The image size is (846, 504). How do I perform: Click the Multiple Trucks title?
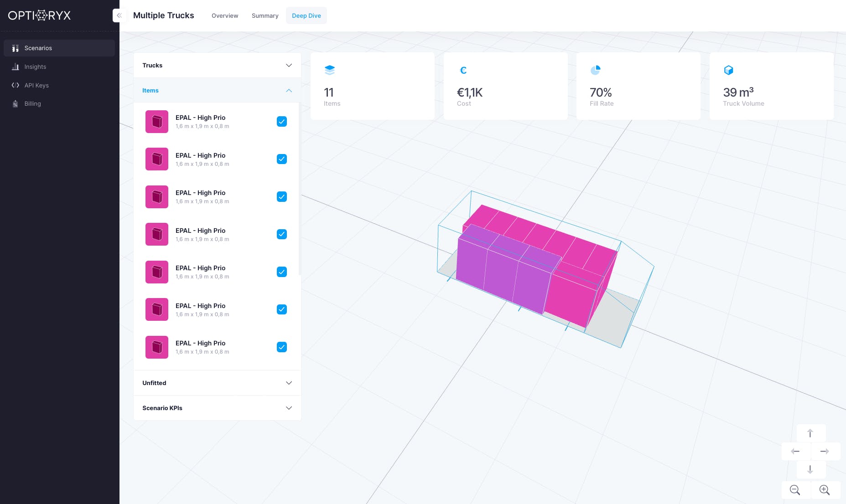tap(164, 15)
